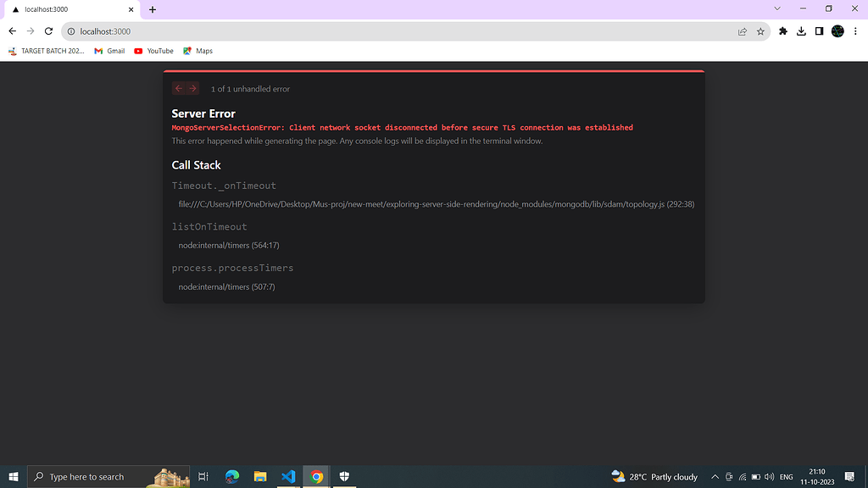Screen dimensions: 868x488
Task: Open the Gmail bookmark
Action: [109, 51]
